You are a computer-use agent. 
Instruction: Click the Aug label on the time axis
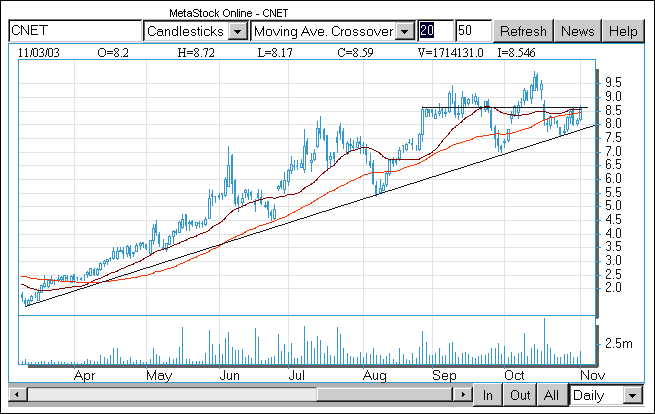point(374,375)
